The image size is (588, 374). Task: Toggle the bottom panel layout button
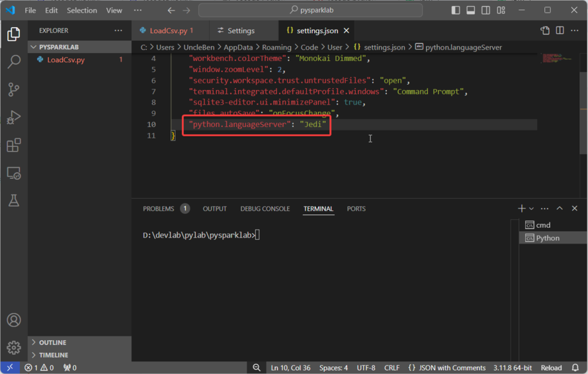[x=471, y=11]
